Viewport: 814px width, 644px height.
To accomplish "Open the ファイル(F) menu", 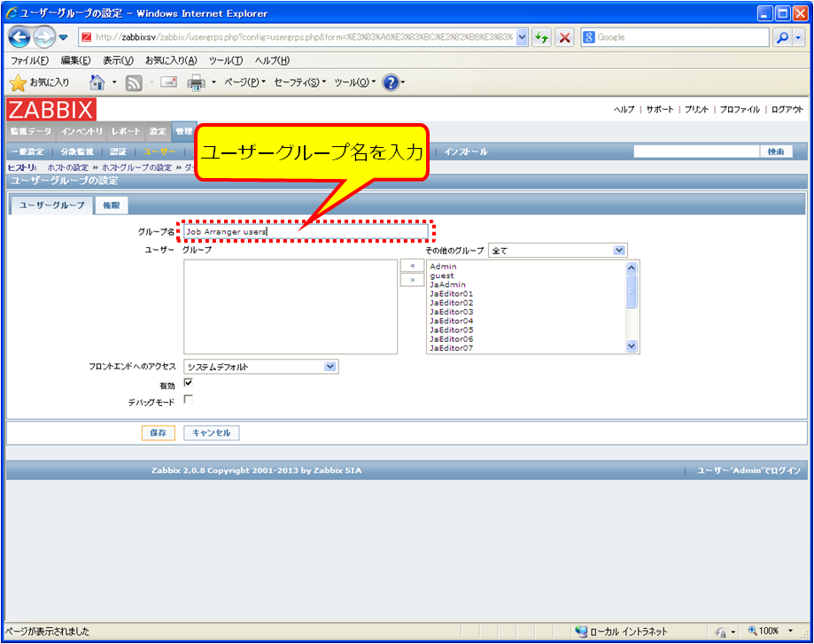I will click(29, 61).
